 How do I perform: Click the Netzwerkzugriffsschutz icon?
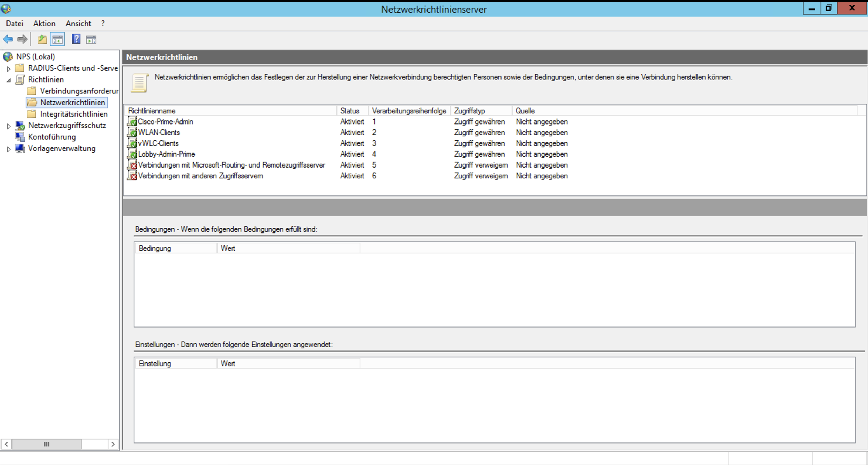20,126
